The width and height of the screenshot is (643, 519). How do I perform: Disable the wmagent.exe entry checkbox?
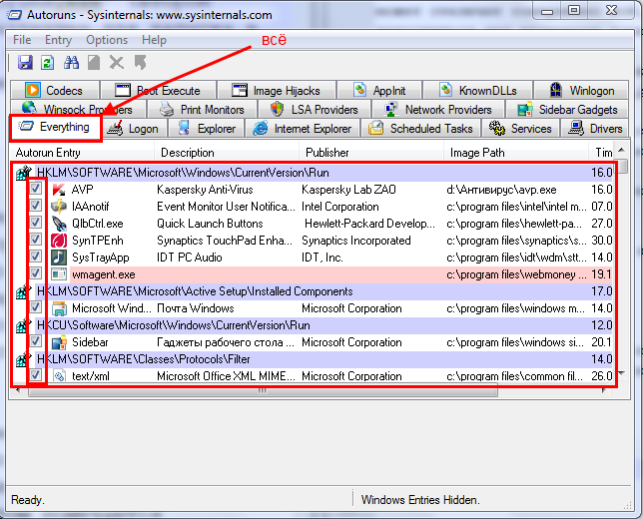pos(36,273)
